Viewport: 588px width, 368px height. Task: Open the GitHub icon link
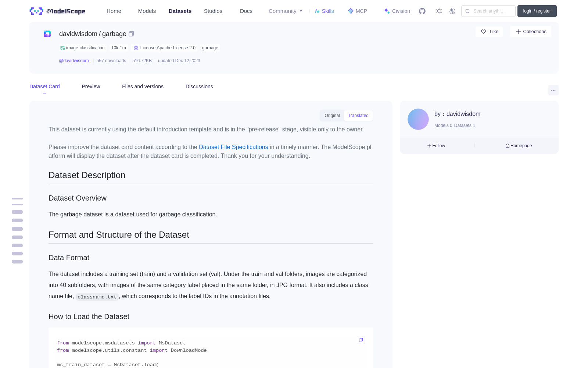422,11
